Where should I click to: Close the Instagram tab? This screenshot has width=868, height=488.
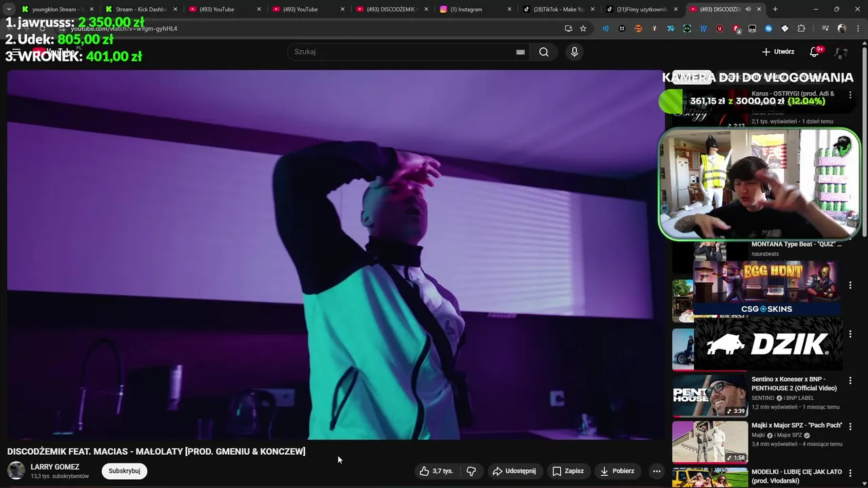tap(510, 9)
